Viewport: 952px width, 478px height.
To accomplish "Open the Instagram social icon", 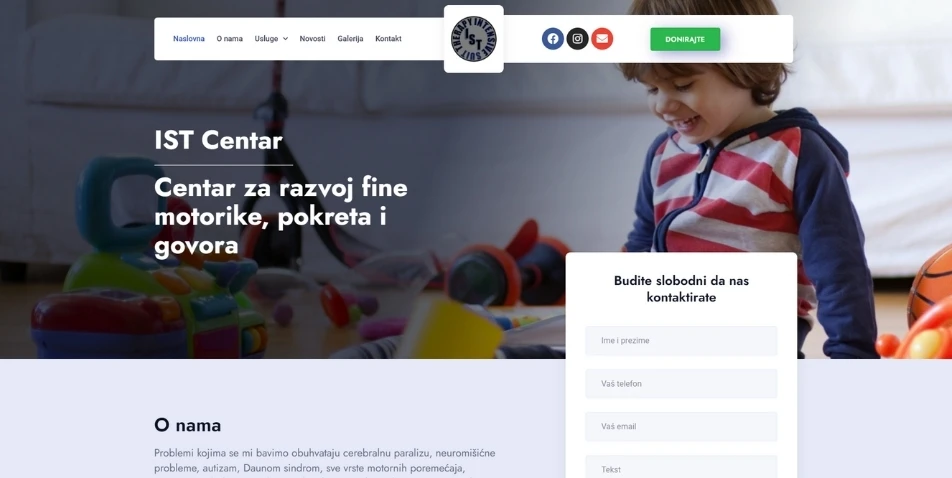I will (x=577, y=39).
